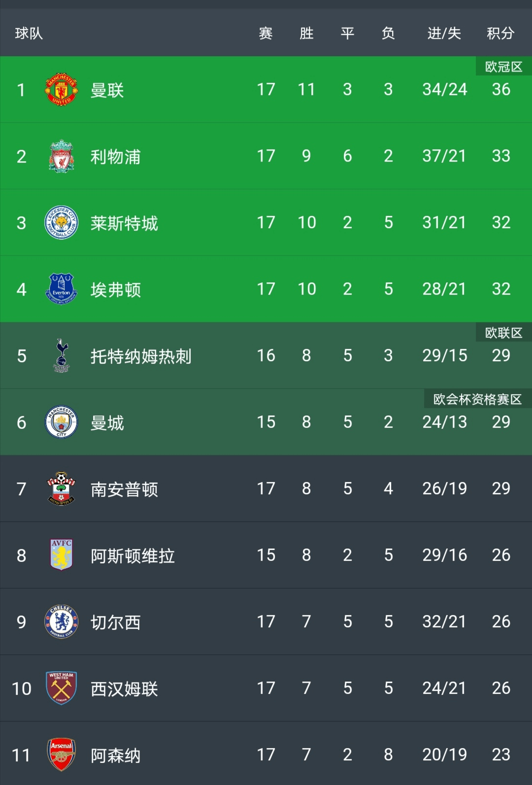Click the 欧会杯资格赛区 zone label

tap(477, 399)
